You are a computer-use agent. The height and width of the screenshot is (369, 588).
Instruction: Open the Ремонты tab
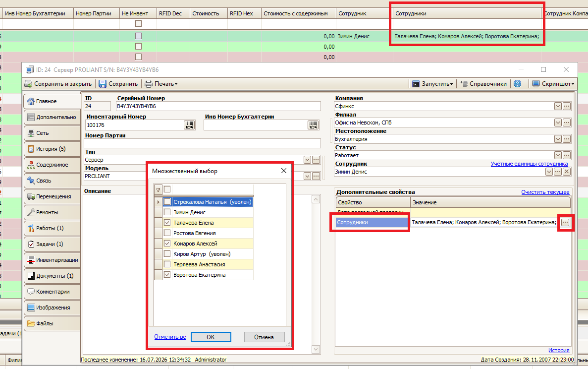(x=52, y=212)
